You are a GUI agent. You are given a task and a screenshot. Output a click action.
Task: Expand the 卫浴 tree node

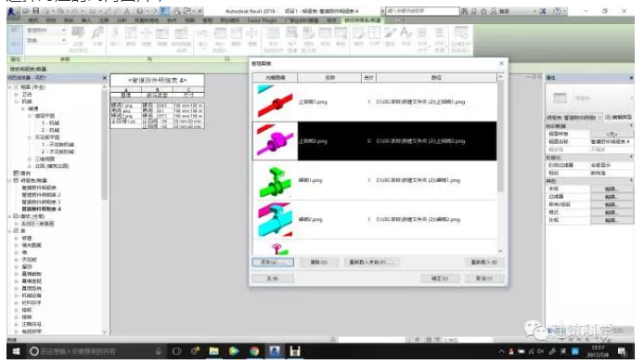click(17, 94)
